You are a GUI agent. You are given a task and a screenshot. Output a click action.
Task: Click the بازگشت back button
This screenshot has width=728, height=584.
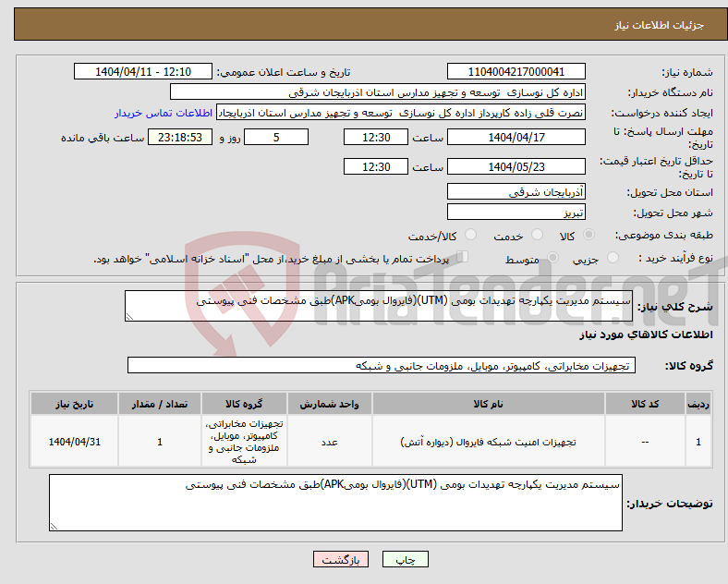341,559
